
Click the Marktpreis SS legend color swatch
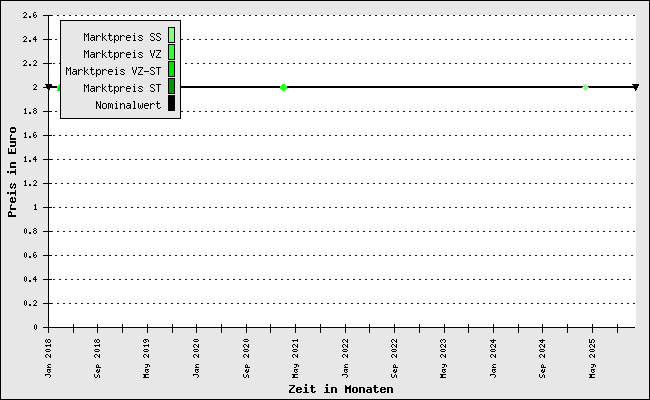(x=171, y=37)
